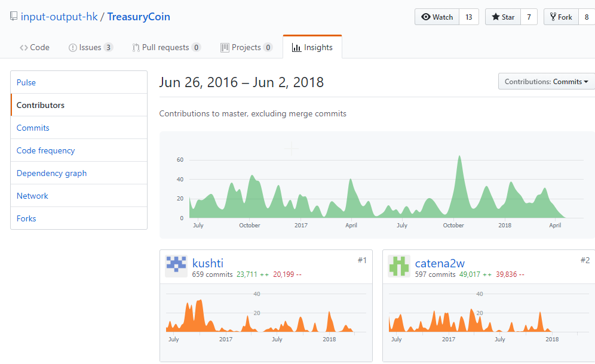Open the Projects tab
The height and width of the screenshot is (364, 595).
tap(246, 47)
